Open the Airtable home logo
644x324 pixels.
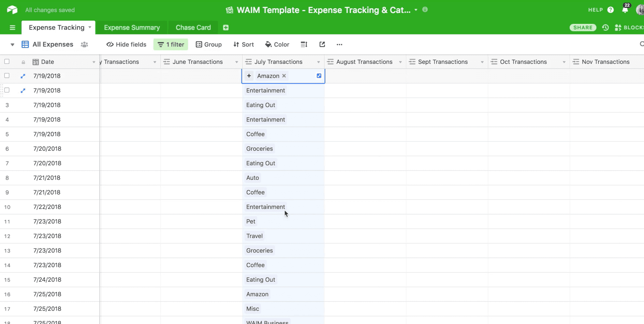click(x=12, y=10)
